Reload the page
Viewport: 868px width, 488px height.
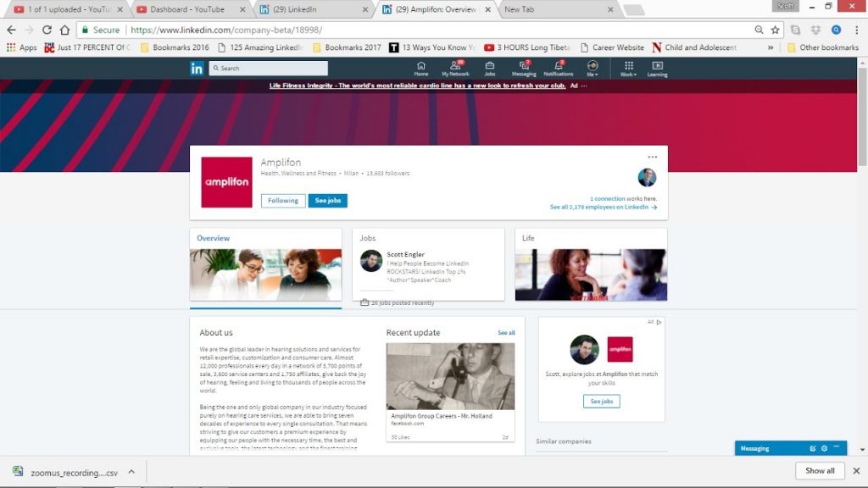pyautogui.click(x=47, y=30)
